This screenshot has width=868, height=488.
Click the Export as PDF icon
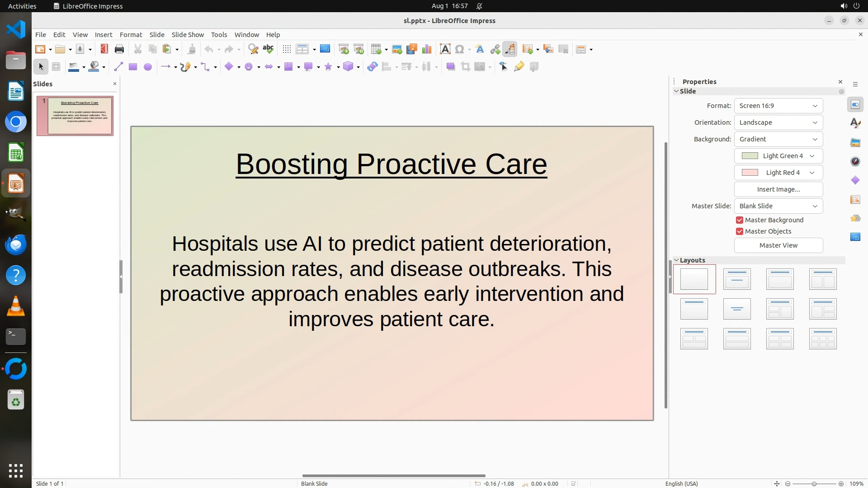click(104, 49)
